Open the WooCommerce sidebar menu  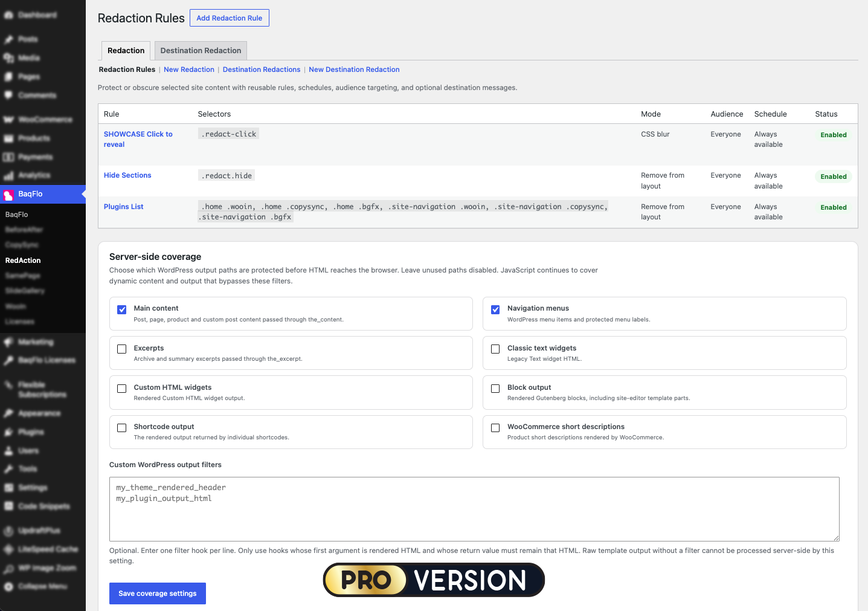click(x=43, y=120)
